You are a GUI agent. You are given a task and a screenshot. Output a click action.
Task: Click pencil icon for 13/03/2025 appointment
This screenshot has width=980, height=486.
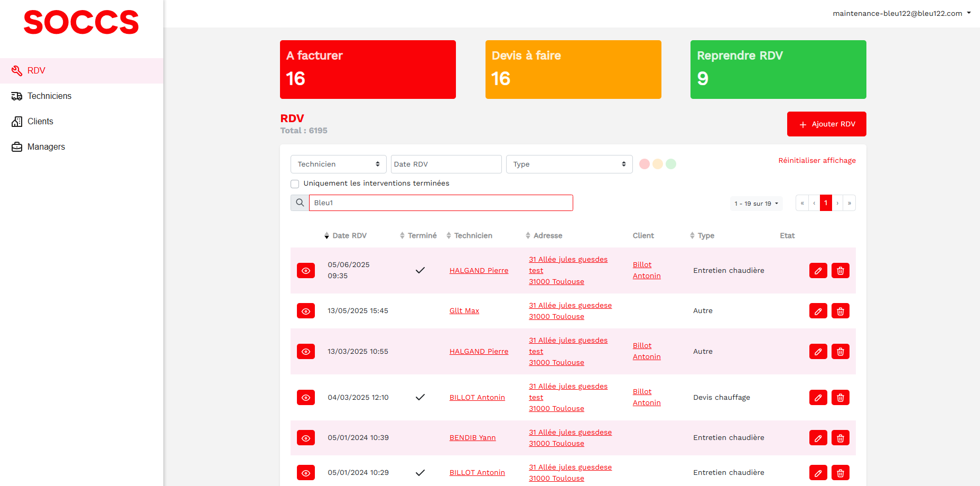[818, 352]
